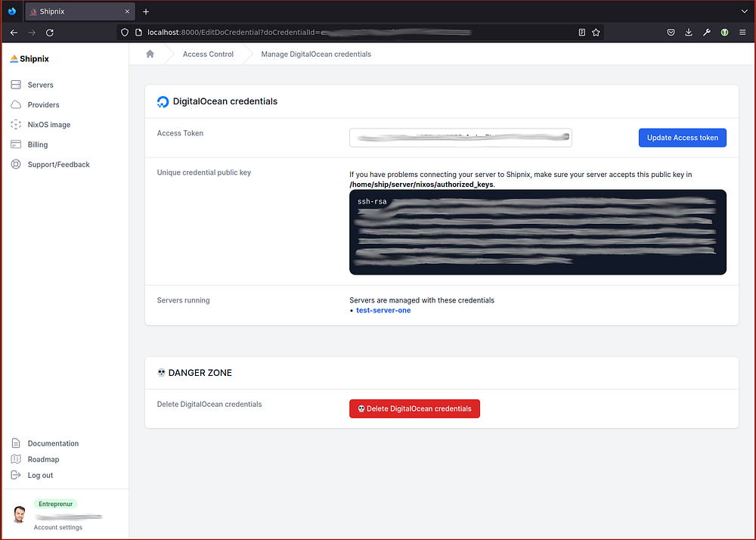756x540 pixels.
Task: Click the Servers rack icon
Action: pyautogui.click(x=16, y=85)
